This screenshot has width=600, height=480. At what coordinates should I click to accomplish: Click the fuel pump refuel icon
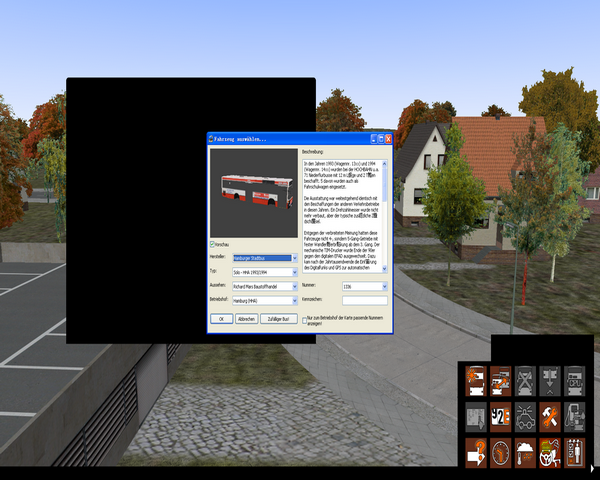tap(574, 417)
